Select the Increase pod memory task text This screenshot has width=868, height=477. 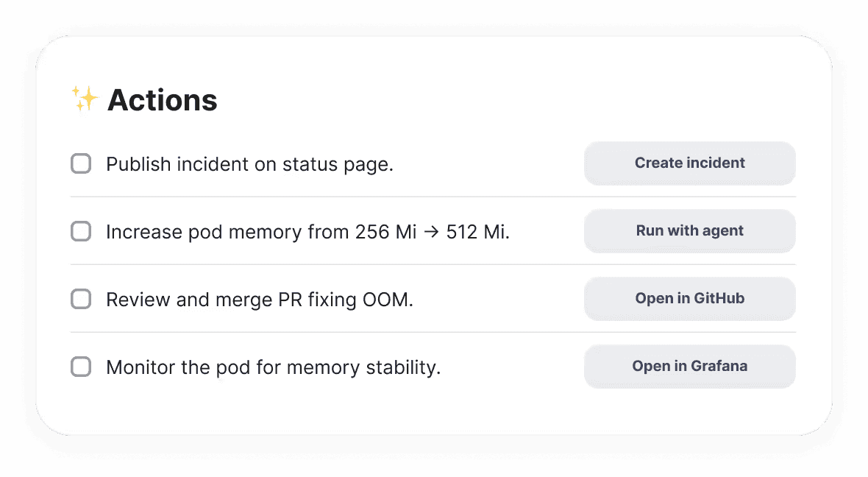(307, 231)
